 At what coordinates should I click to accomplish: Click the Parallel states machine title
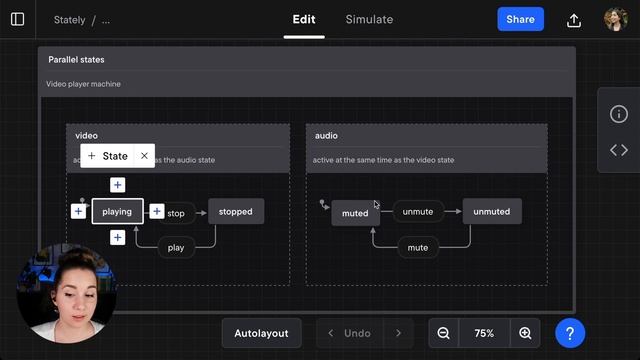click(x=76, y=60)
